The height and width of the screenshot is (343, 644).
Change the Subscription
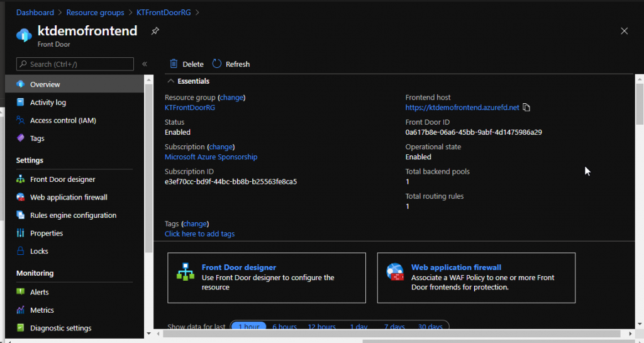[x=221, y=147]
